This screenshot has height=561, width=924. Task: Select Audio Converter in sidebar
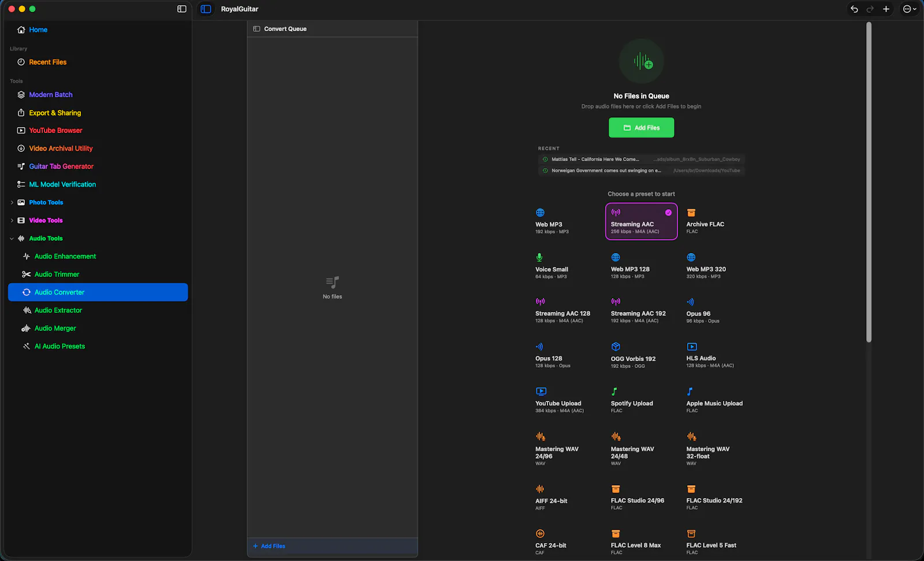click(98, 292)
